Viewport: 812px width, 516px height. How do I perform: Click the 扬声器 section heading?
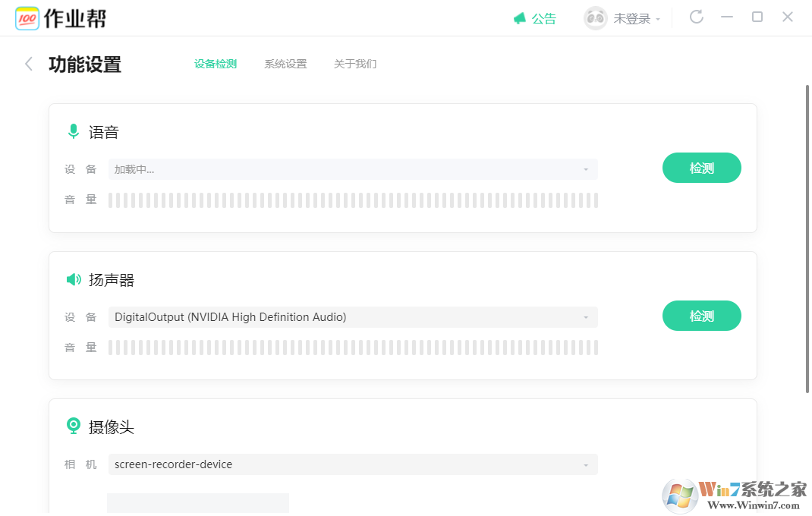click(x=112, y=280)
